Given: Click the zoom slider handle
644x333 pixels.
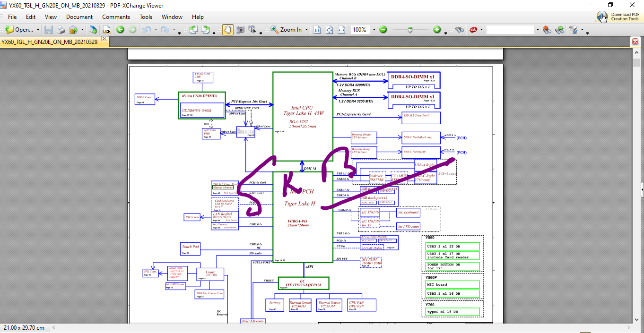Looking at the screenshot, I should [x=410, y=29].
